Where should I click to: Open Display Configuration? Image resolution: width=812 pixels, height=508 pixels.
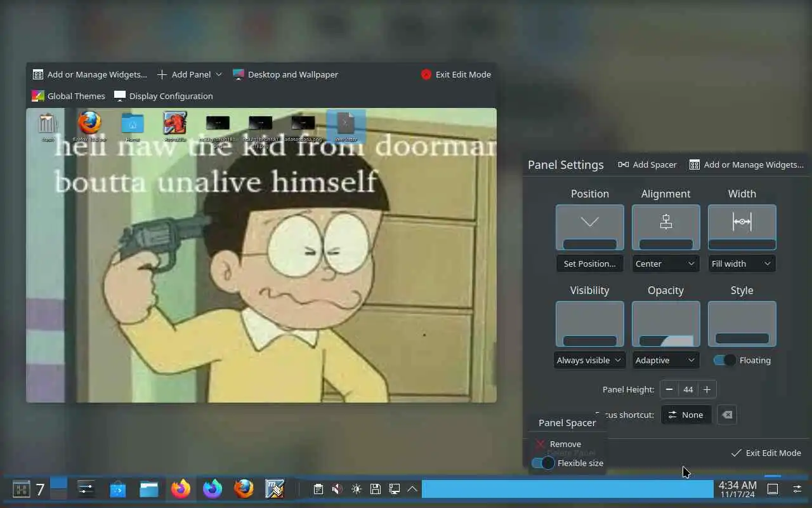pos(163,96)
